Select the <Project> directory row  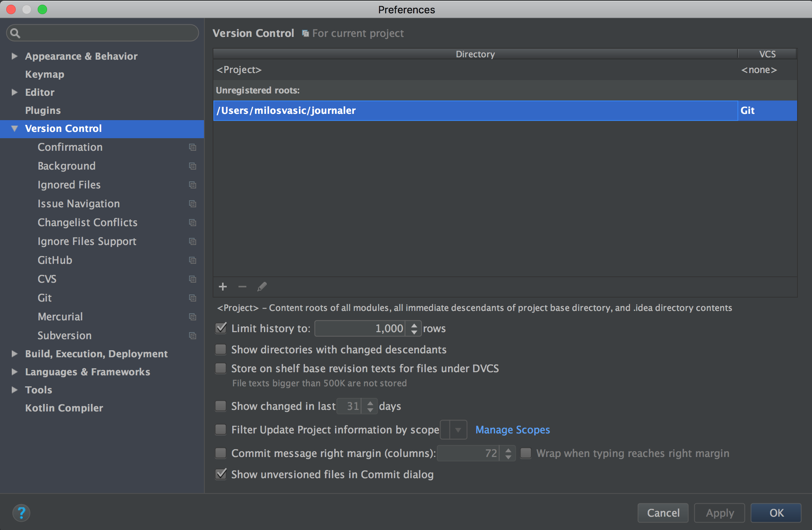505,70
